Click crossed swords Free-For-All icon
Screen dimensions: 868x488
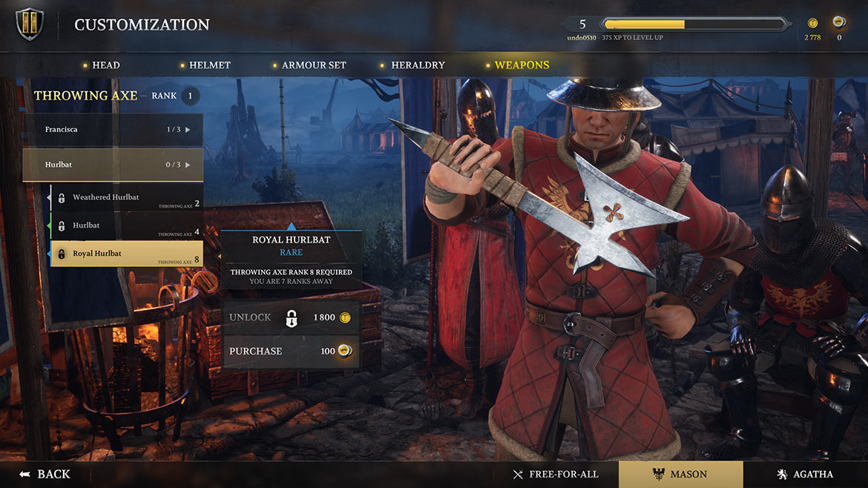click(x=518, y=475)
